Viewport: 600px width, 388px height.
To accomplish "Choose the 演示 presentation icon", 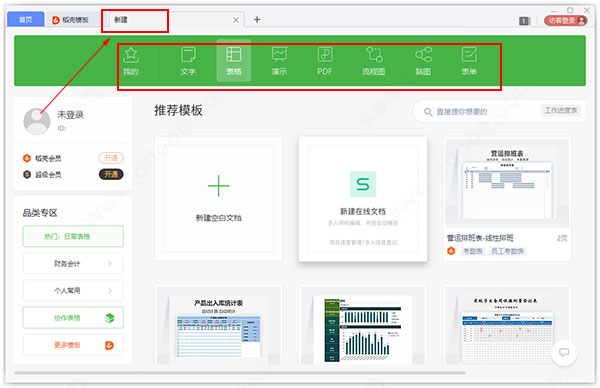I will [279, 60].
